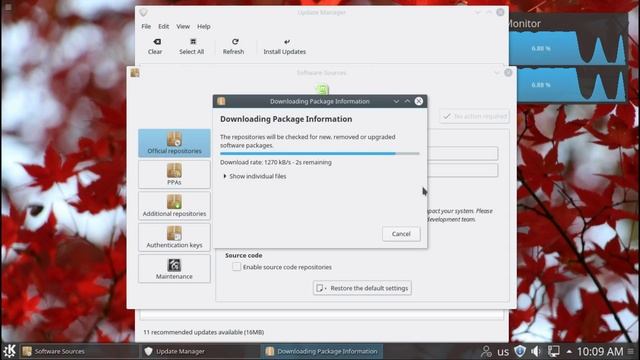This screenshot has height=360, width=640.
Task: Click Restore the default settings button
Action: 362,288
